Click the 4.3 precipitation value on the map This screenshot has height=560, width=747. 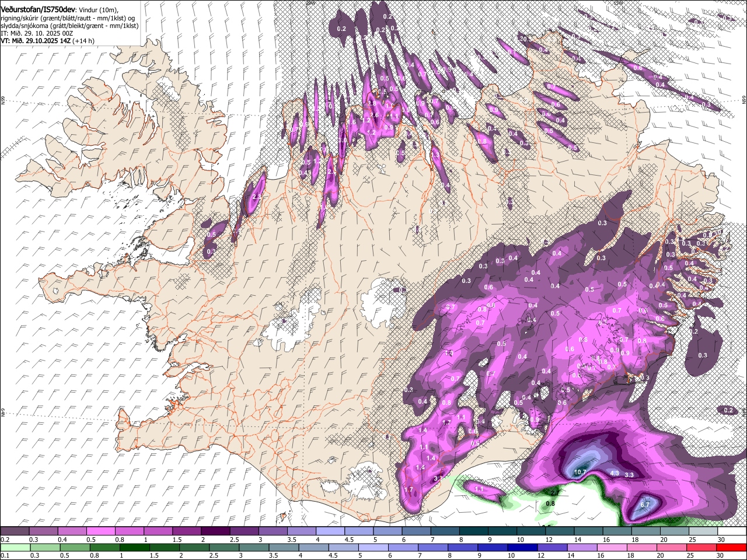(x=615, y=473)
